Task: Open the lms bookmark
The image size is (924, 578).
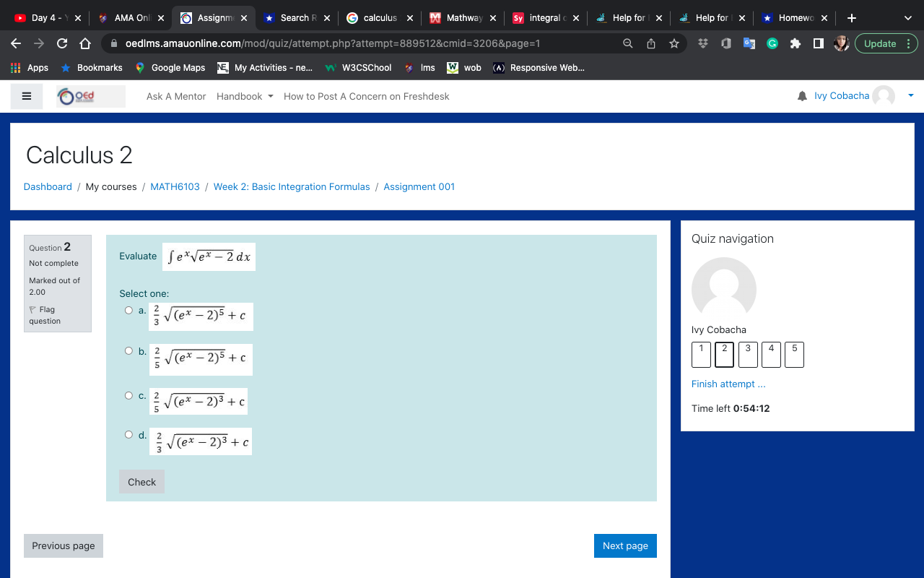Action: click(419, 68)
